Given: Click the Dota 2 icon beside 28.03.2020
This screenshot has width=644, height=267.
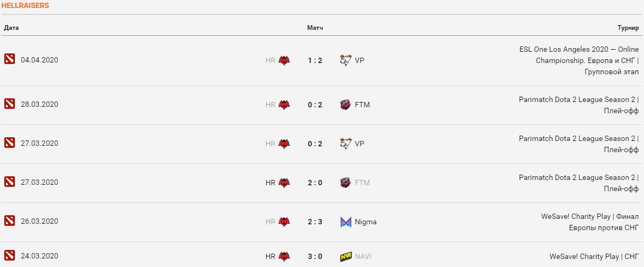Looking at the screenshot, I should (x=10, y=104).
